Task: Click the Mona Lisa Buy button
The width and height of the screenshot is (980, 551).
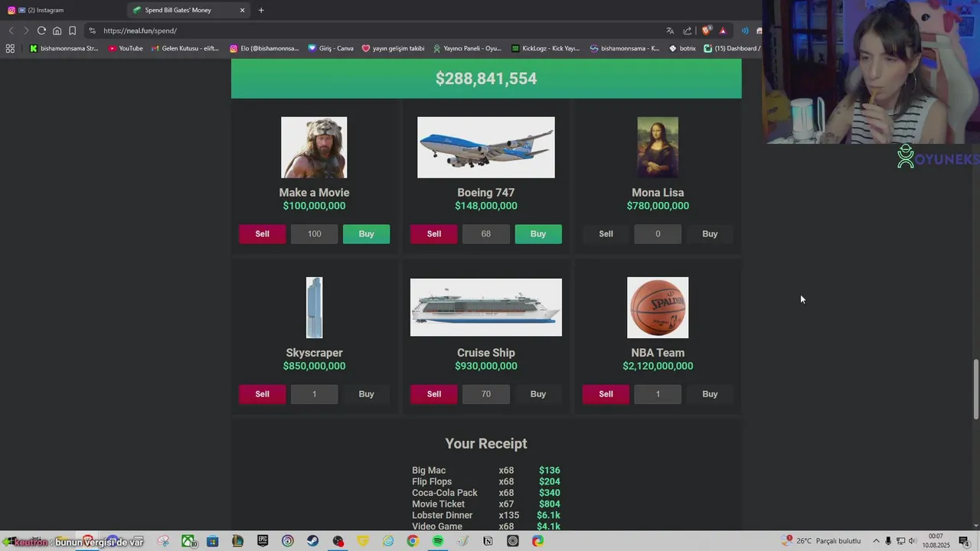Action: point(710,233)
